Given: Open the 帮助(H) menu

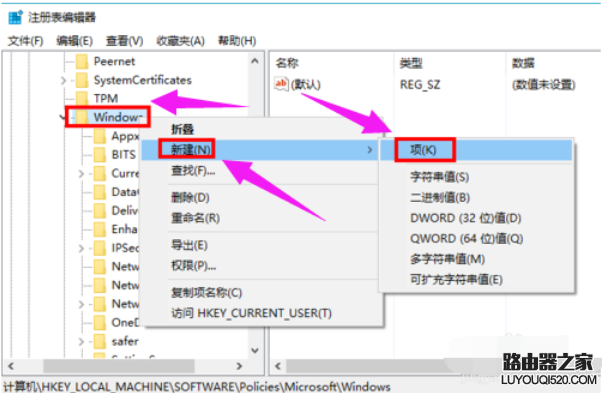Looking at the screenshot, I should tap(237, 41).
